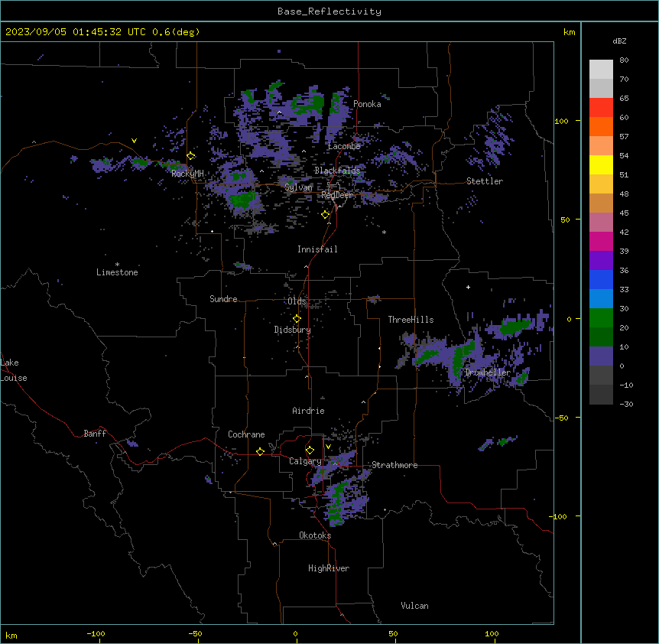
Task: Select the yellow diamond marker below RedDeer
Action: coord(326,215)
